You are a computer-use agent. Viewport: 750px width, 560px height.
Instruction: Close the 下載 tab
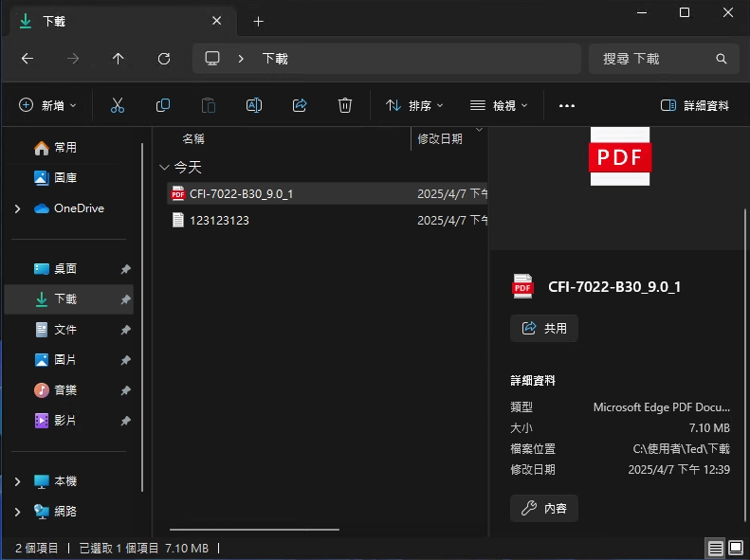pos(217,21)
